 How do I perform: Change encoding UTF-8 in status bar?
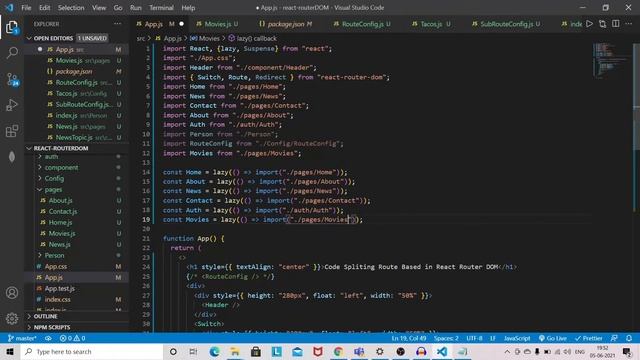tap(474, 338)
